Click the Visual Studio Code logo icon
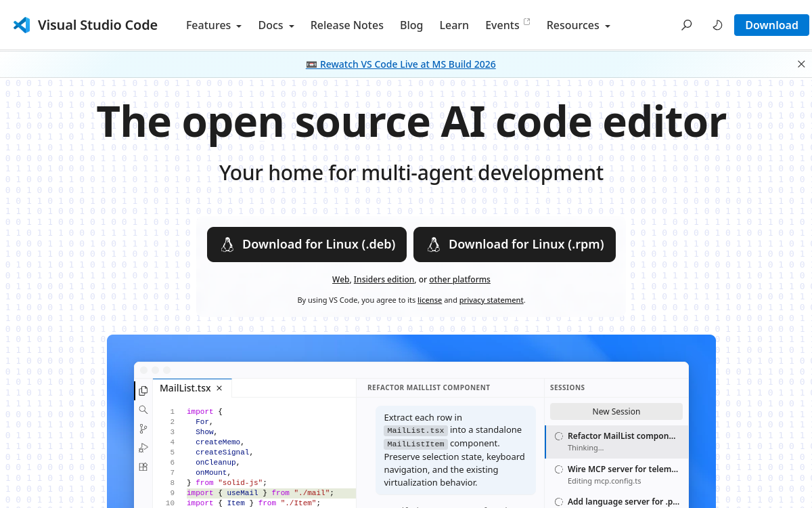This screenshot has height=508, width=812. tap(22, 25)
